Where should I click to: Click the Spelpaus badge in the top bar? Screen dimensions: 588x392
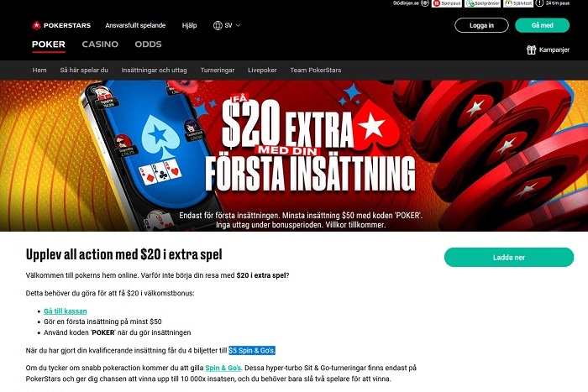click(447, 3)
